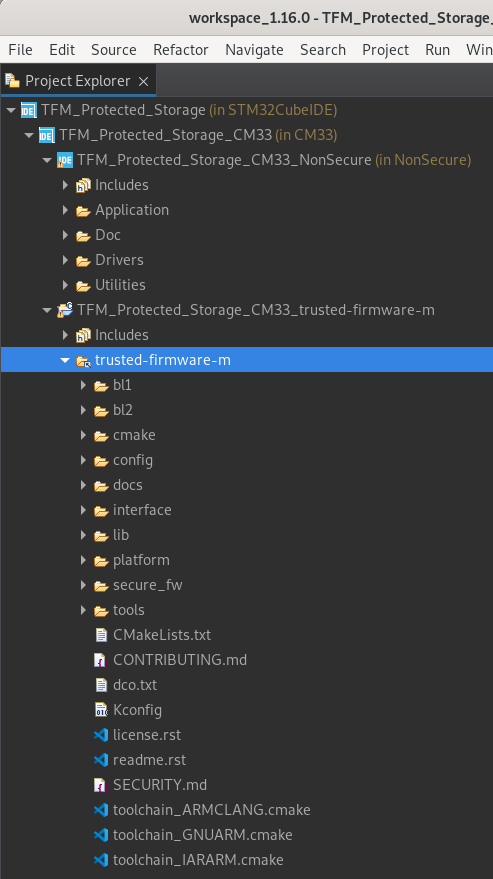Open the Navigate menu
Screen dimensions: 493x879
tap(254, 50)
